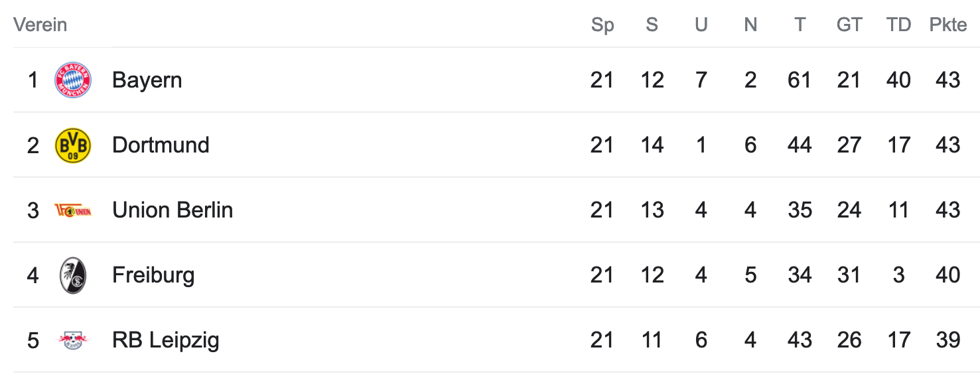Click the SC Freiburg club logo
Image resolution: width=980 pixels, height=378 pixels.
point(73,275)
